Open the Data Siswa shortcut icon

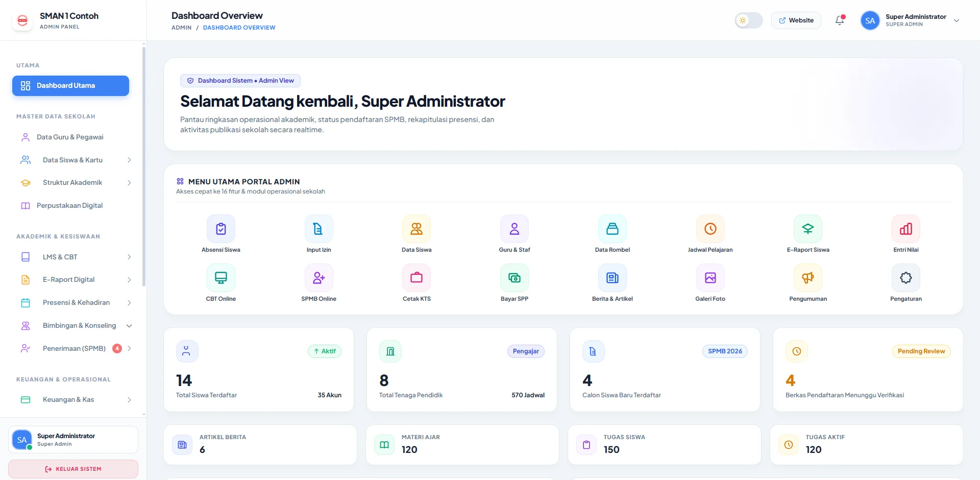click(x=416, y=229)
